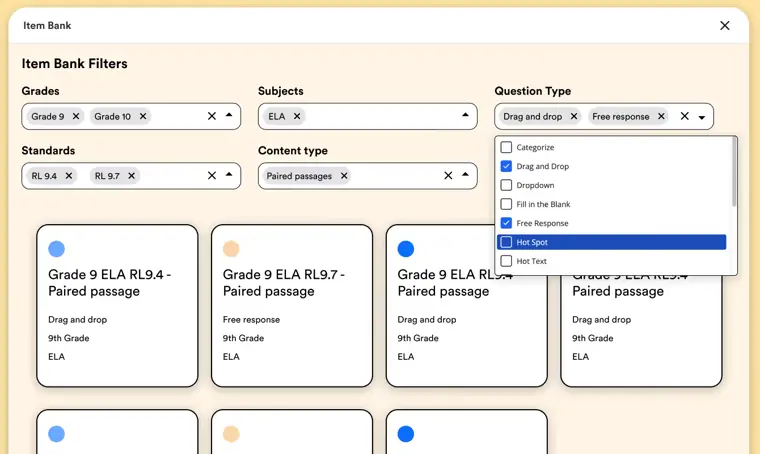Remove the RL 9.4 standard chip
Image resolution: width=760 pixels, height=454 pixels.
[69, 176]
